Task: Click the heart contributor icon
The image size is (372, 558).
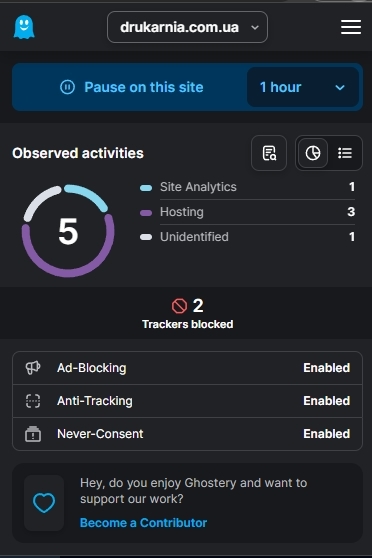Action: (44, 503)
